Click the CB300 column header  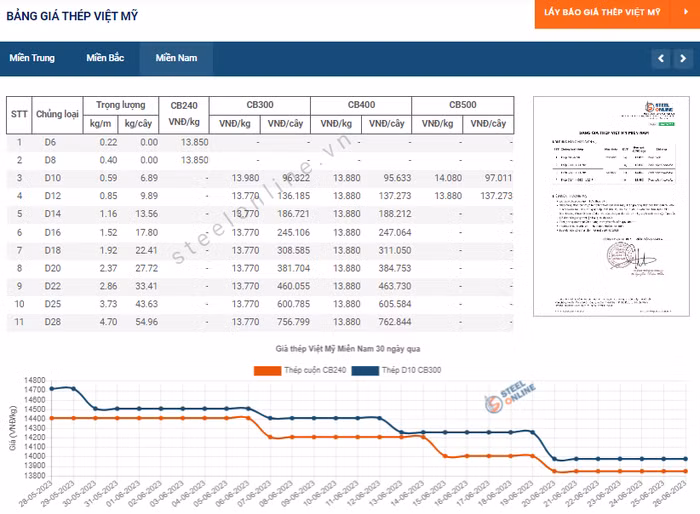(x=260, y=105)
